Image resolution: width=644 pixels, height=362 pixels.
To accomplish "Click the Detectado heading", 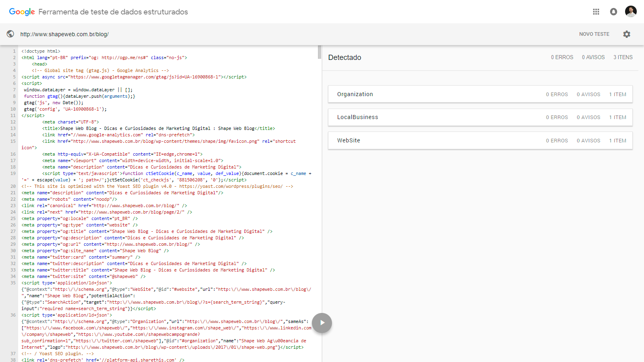I will click(345, 58).
